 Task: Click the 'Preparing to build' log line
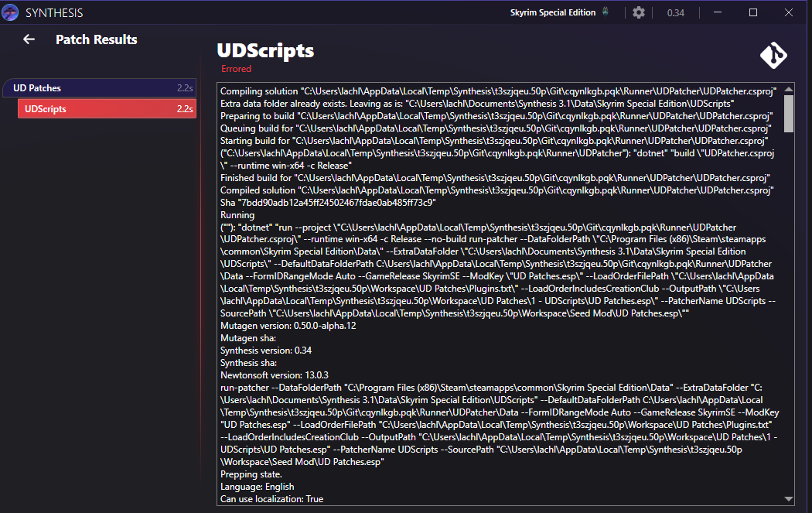click(496, 116)
